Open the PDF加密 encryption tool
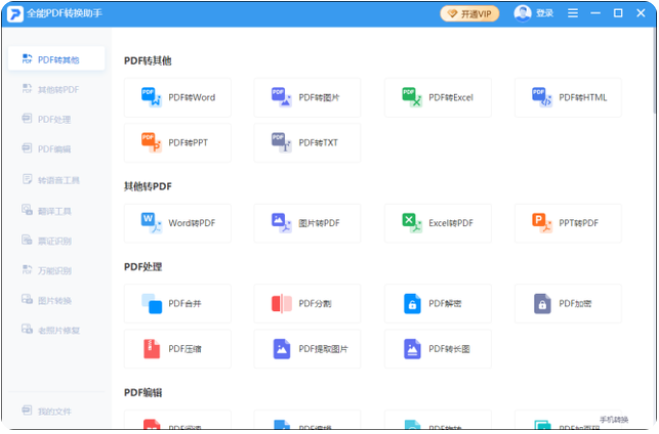The width and height of the screenshot is (659, 434). (x=568, y=303)
